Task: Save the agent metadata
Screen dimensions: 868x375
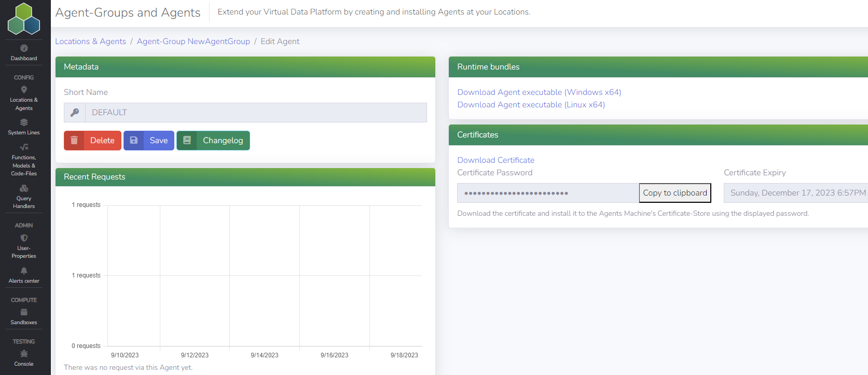Action: (x=149, y=141)
